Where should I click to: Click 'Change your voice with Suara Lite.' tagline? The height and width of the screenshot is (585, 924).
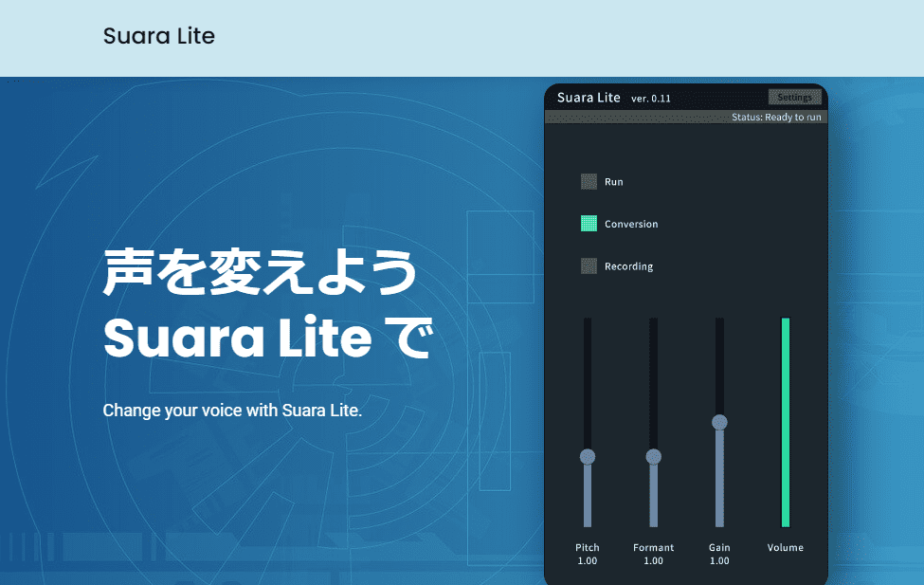232,411
